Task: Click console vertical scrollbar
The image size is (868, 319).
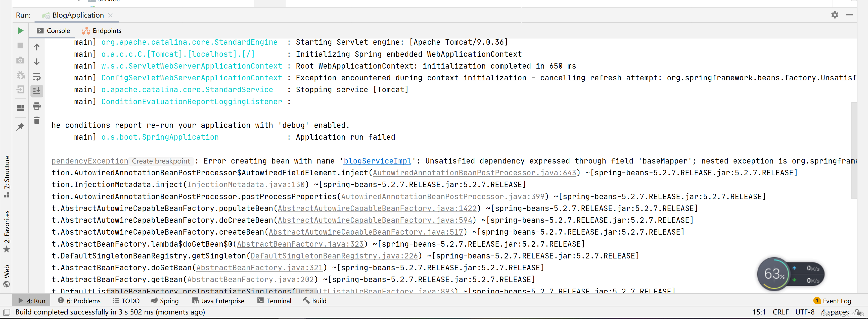Action: (853, 150)
